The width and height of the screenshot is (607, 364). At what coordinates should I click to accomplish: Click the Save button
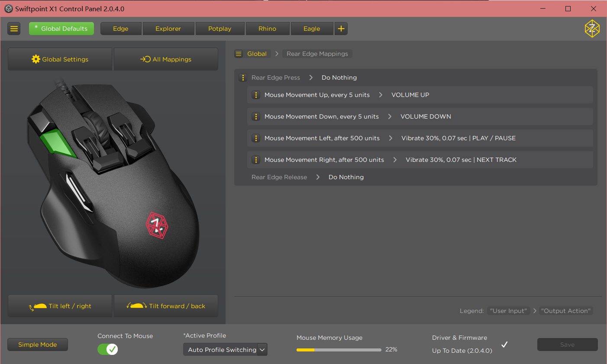567,345
